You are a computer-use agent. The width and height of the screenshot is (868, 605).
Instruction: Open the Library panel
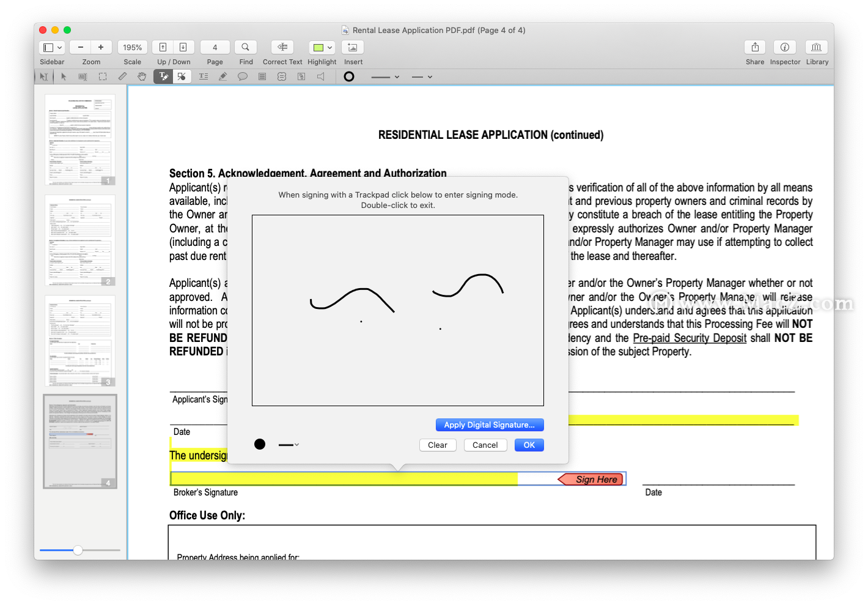pos(817,47)
